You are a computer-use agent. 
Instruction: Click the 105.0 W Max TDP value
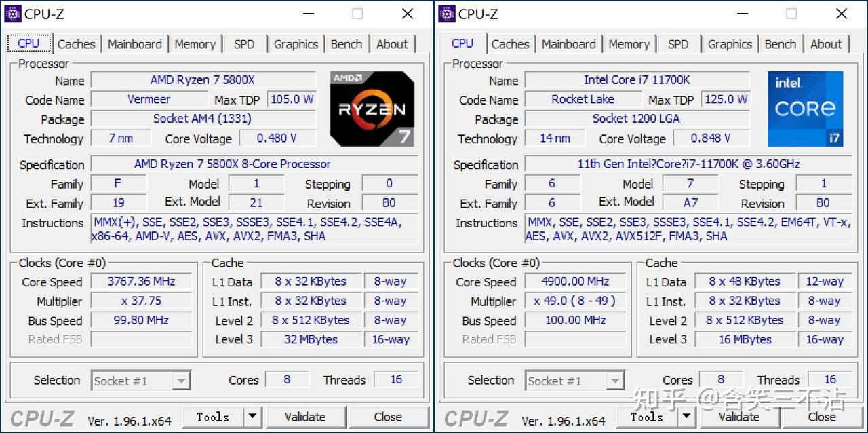point(292,100)
